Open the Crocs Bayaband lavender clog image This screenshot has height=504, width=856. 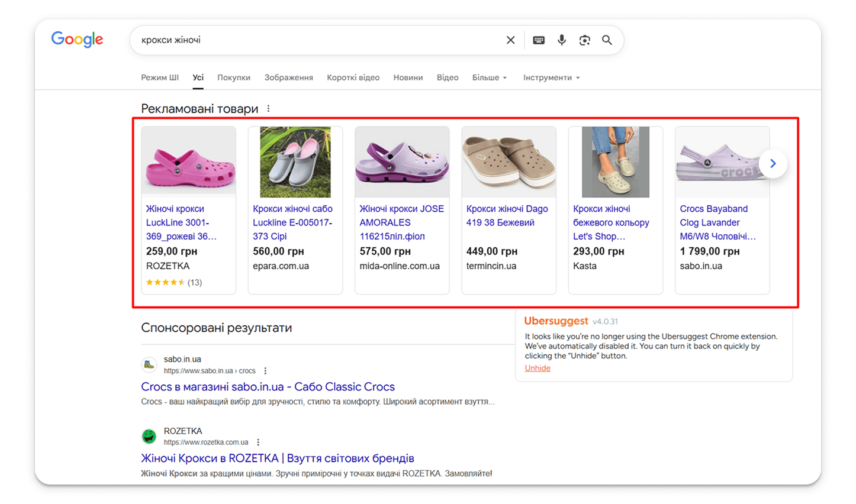coord(722,162)
